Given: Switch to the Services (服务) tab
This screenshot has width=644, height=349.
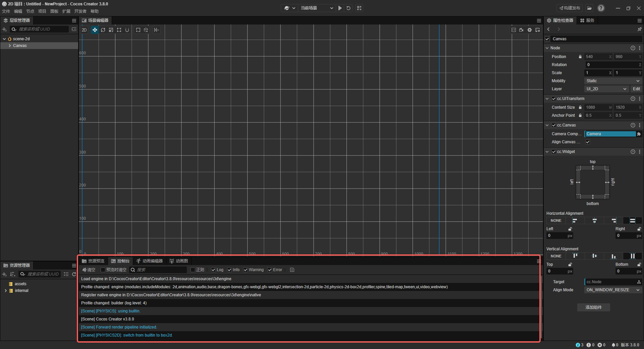Looking at the screenshot, I should (x=587, y=20).
